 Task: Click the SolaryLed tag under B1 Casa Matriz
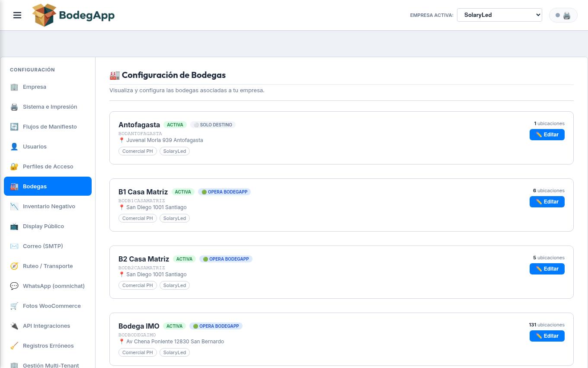175,218
